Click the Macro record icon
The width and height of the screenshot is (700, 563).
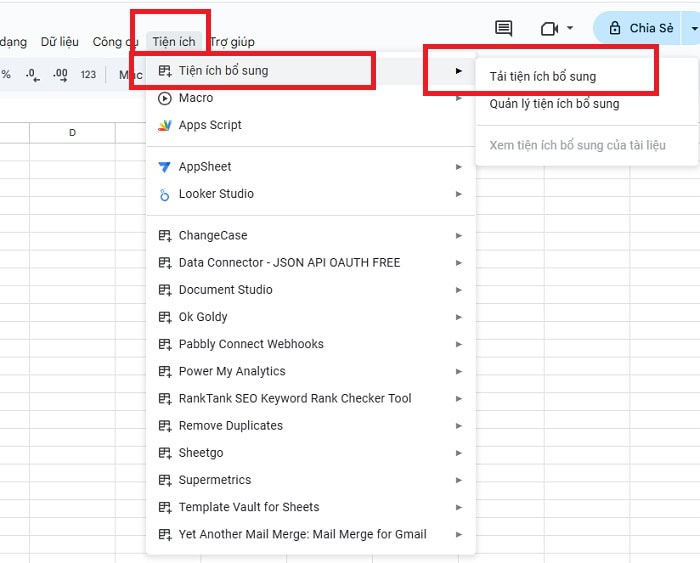pyautogui.click(x=165, y=98)
